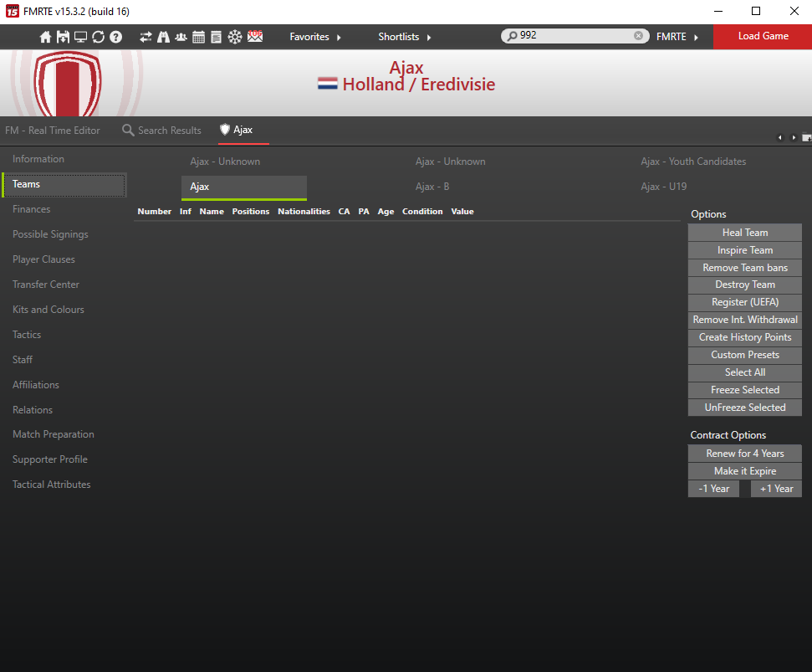Open the calendar icon in the toolbar
The height and width of the screenshot is (672, 812).
click(198, 37)
